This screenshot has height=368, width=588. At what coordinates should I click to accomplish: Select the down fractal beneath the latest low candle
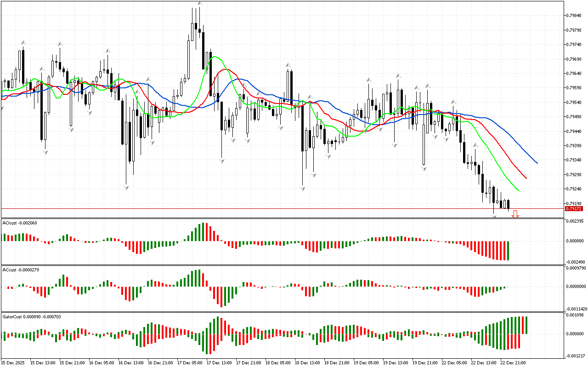coord(494,216)
